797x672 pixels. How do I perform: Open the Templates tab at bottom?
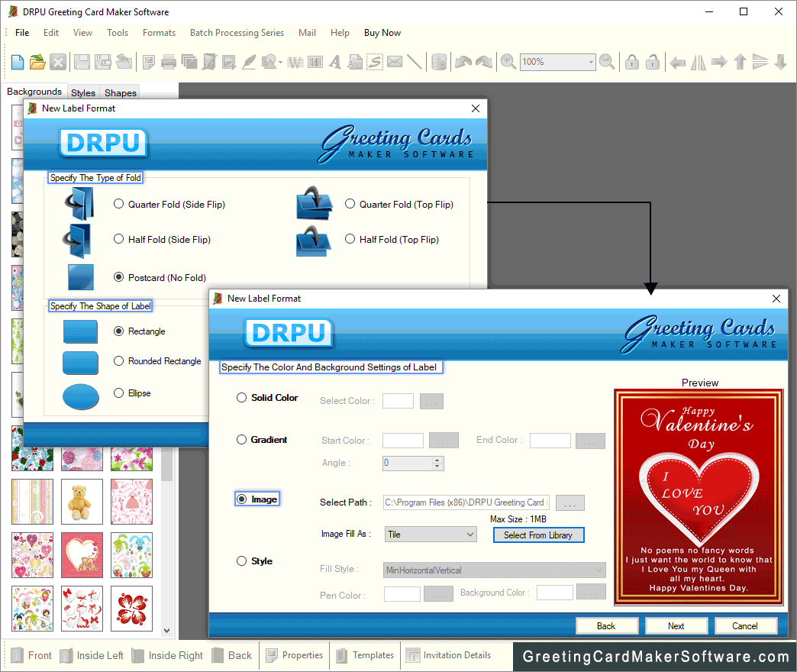(365, 655)
